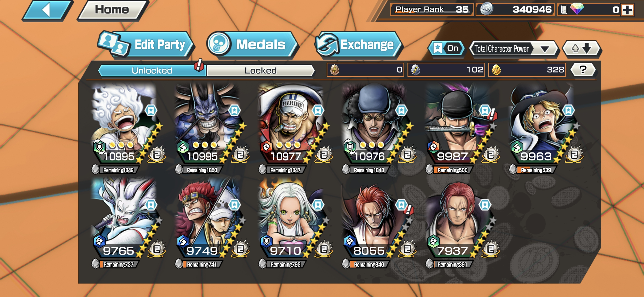644x297 pixels.
Task: Click the medal badge on the 9987 Zoro card
Action: coord(491,154)
